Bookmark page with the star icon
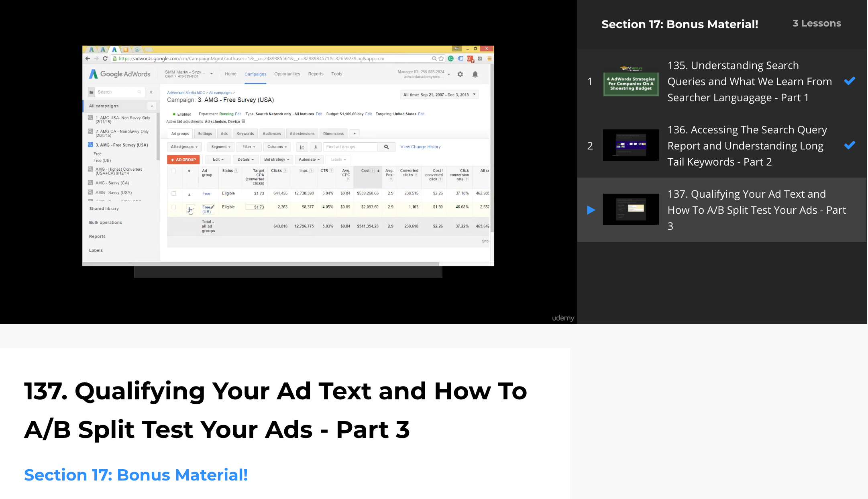868x499 pixels. pos(441,59)
